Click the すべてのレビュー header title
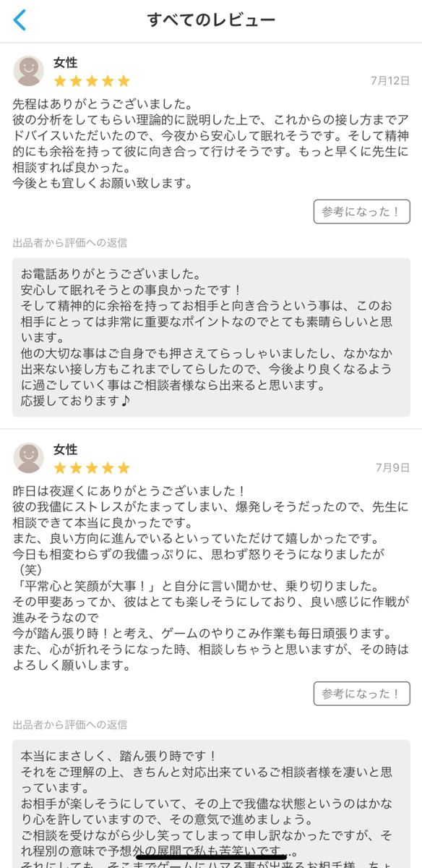 (x=211, y=18)
